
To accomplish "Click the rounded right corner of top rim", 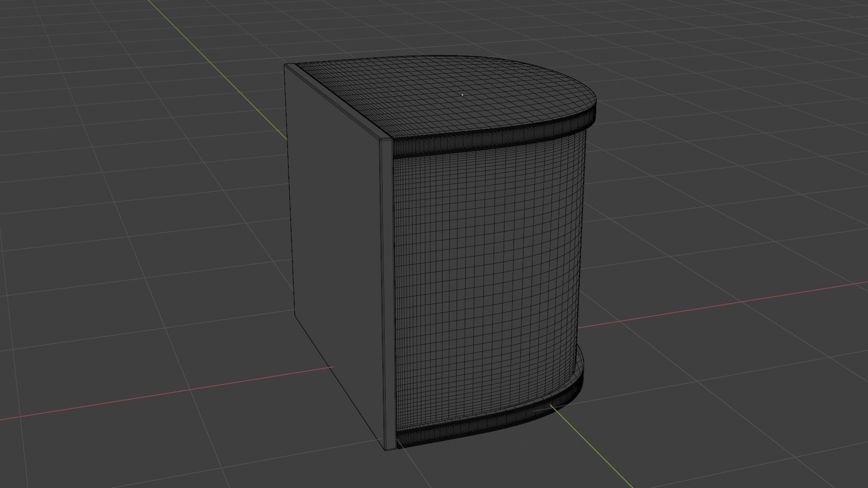I will (593, 114).
